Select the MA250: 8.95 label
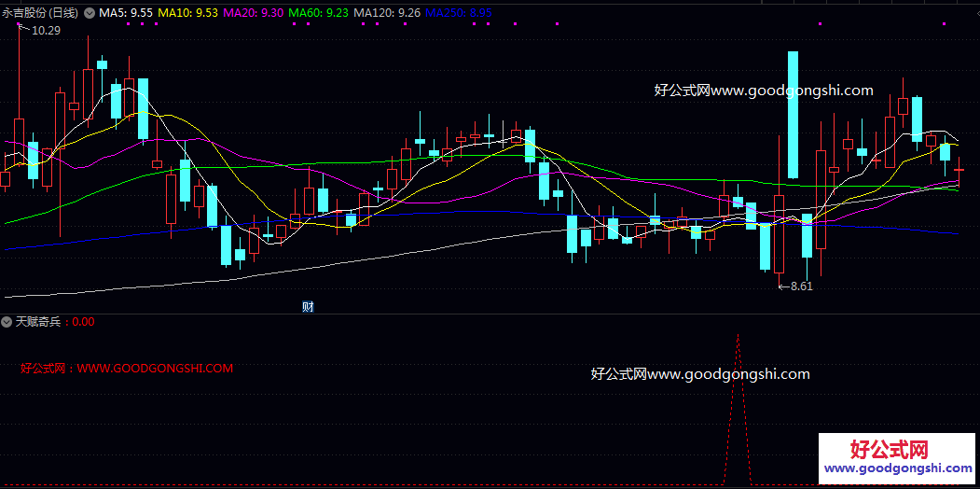 (458, 12)
